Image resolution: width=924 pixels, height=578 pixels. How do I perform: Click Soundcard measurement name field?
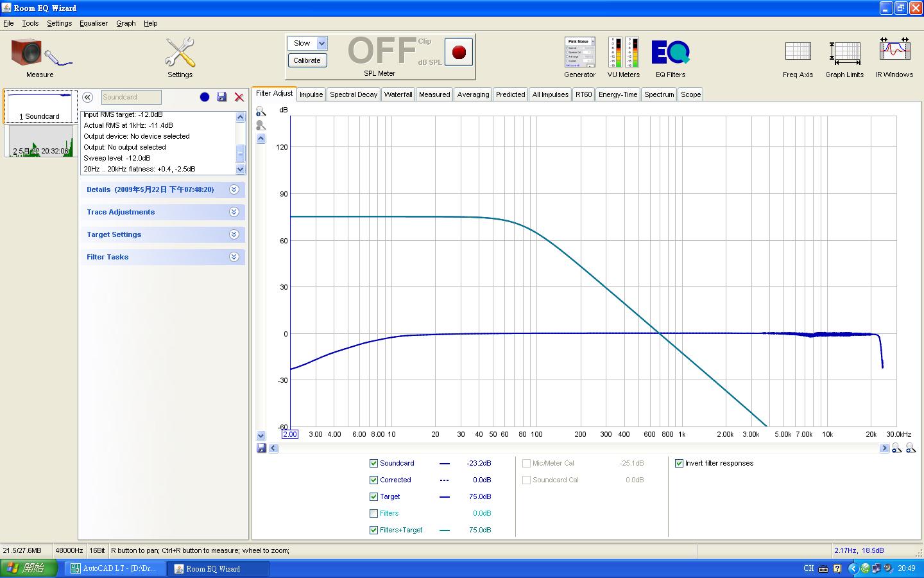(131, 97)
